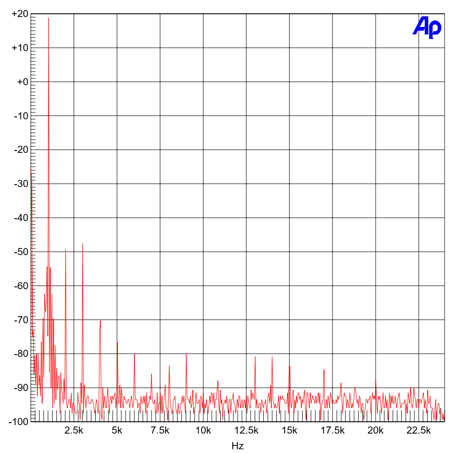476x453 pixels.
Task: Click the peak top at 20k frequency
Action: [x=376, y=379]
